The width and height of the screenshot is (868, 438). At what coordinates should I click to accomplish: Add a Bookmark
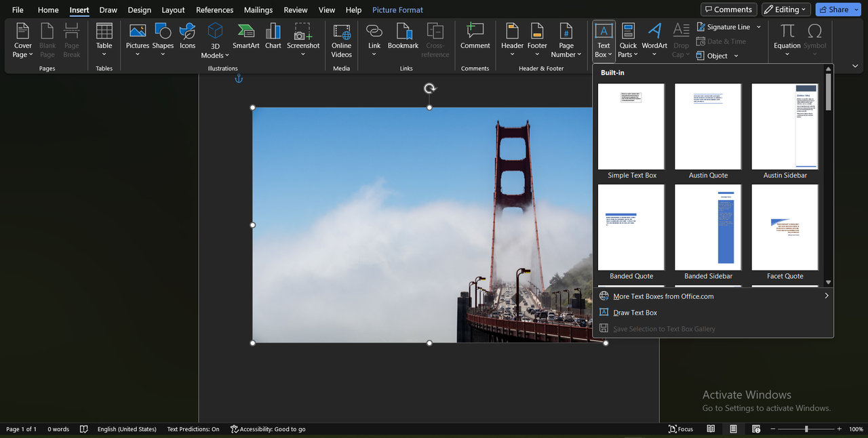coord(403,37)
